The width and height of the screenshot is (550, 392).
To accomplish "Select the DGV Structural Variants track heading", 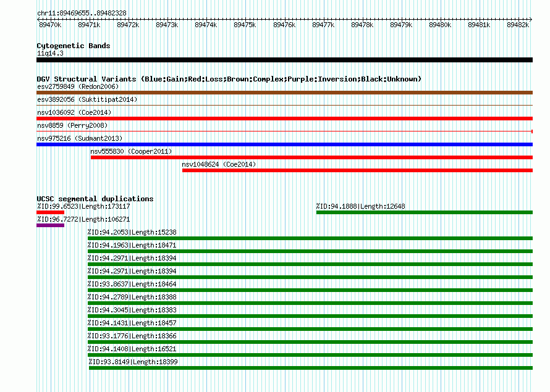I will tap(229, 79).
